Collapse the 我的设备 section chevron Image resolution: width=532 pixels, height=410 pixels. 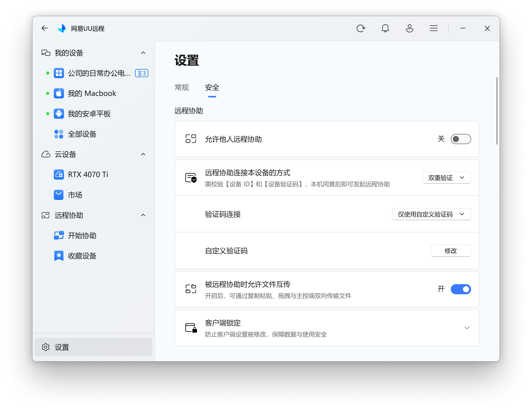[x=143, y=53]
